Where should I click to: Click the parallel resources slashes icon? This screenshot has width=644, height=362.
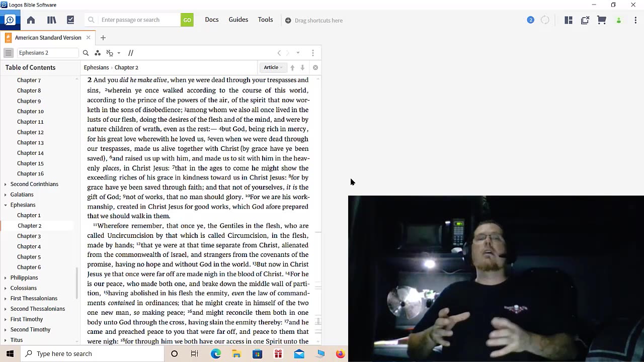click(131, 53)
